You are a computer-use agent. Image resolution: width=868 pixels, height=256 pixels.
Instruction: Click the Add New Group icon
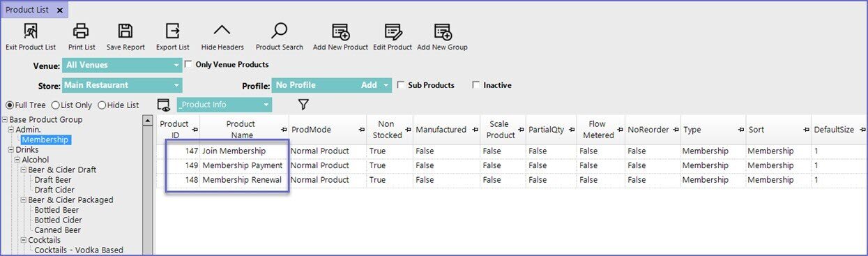tap(442, 31)
